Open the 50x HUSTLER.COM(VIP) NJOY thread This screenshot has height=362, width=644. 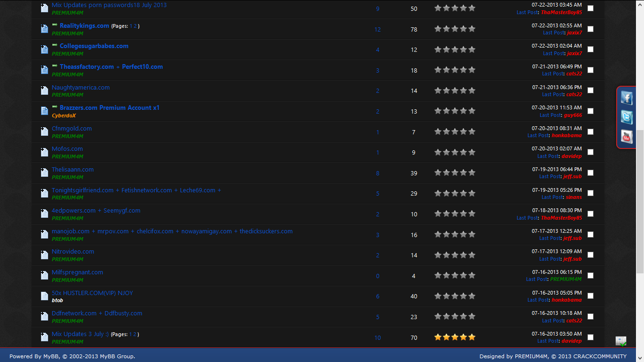pyautogui.click(x=92, y=293)
